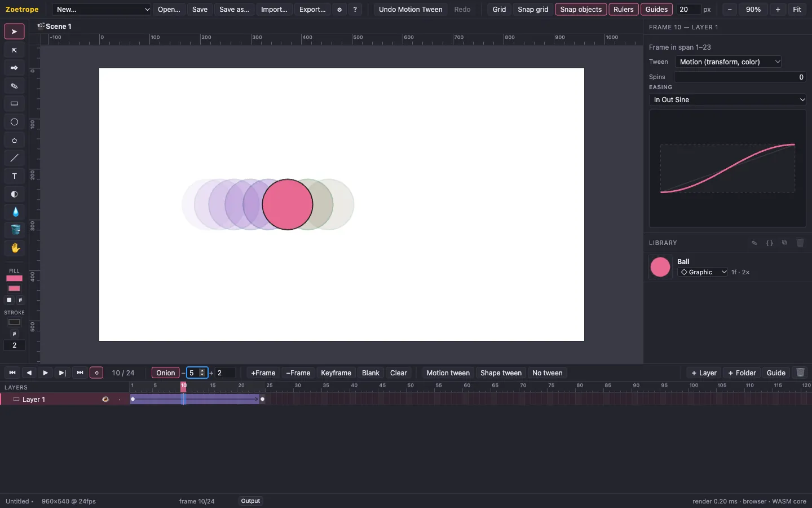Screen dimensions: 812x508
Task: Click the Stroke color swatch
Action: tap(14, 322)
